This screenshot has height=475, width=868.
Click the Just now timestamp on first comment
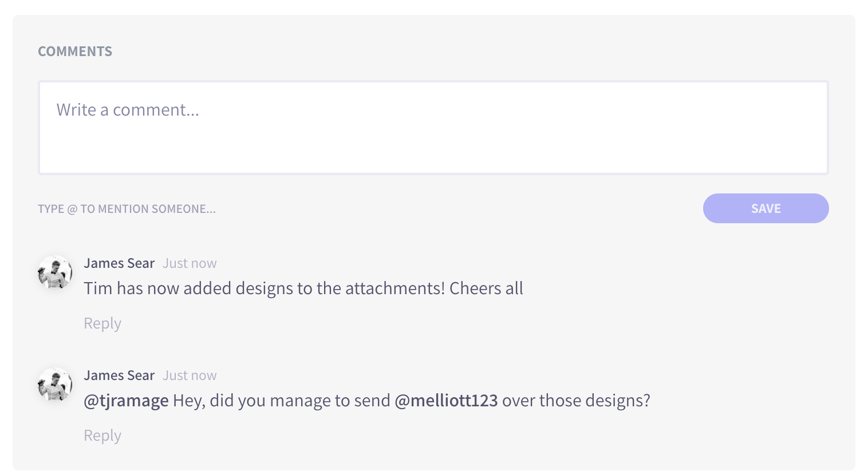click(x=190, y=263)
